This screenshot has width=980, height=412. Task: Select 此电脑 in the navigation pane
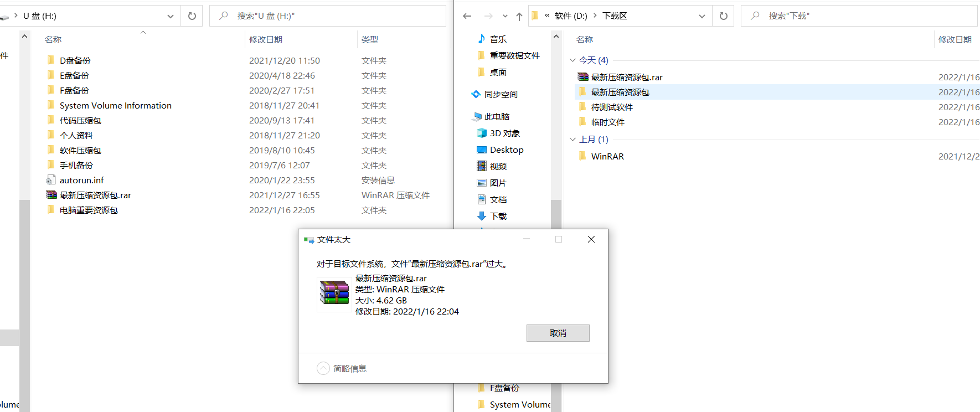(x=497, y=116)
